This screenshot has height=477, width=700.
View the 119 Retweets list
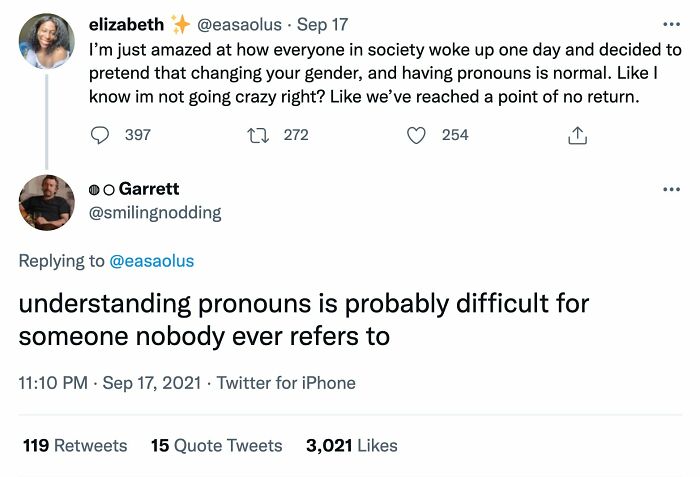[75, 445]
